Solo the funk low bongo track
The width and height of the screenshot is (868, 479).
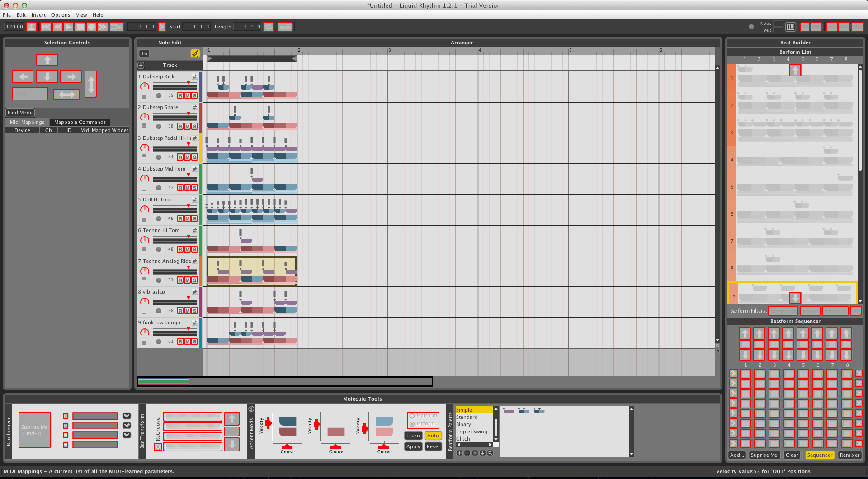tap(194, 341)
